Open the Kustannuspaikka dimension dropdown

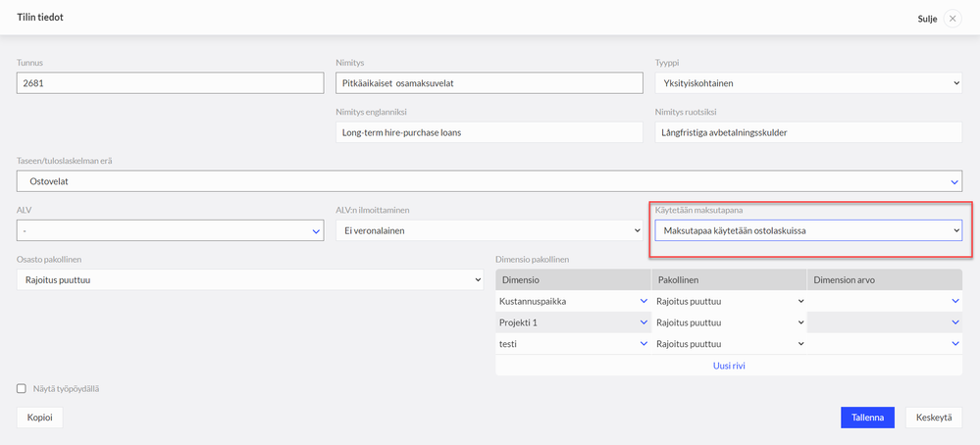coord(573,301)
